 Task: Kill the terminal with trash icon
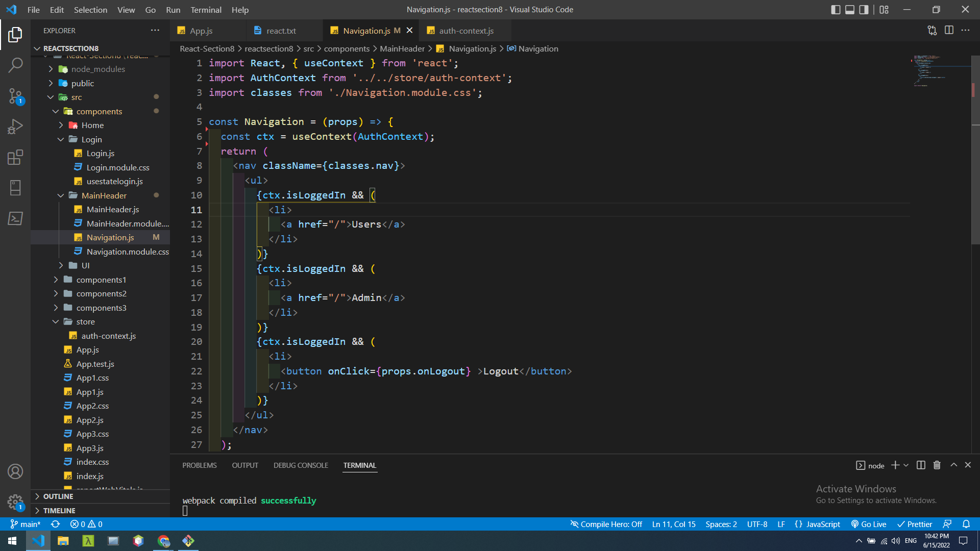coord(937,465)
